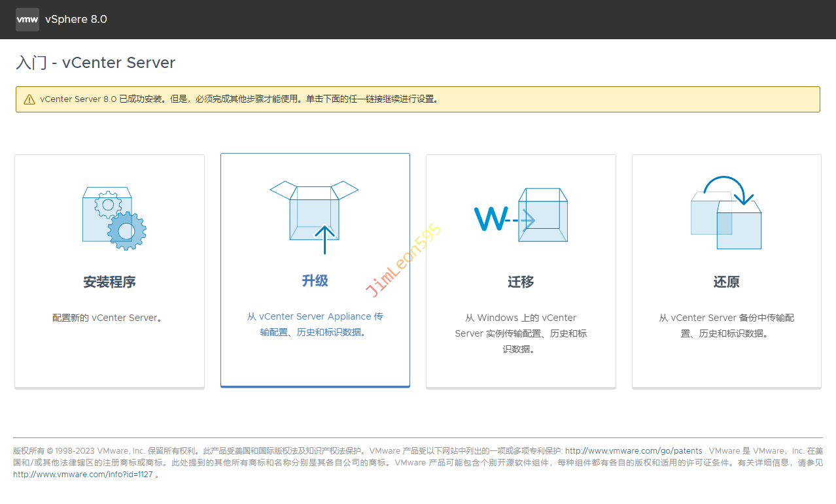This screenshot has height=504, width=836.
Task: Click the vSphere 8.0 header title
Action: coord(76,20)
